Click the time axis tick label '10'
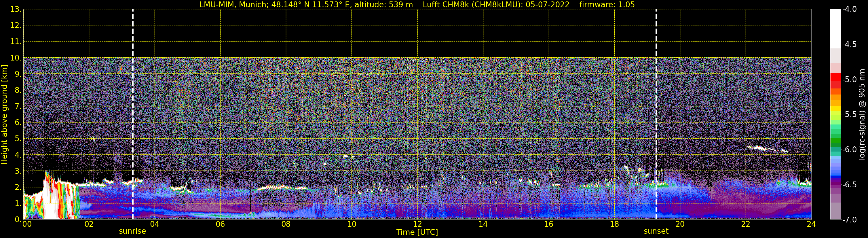 click(x=352, y=224)
